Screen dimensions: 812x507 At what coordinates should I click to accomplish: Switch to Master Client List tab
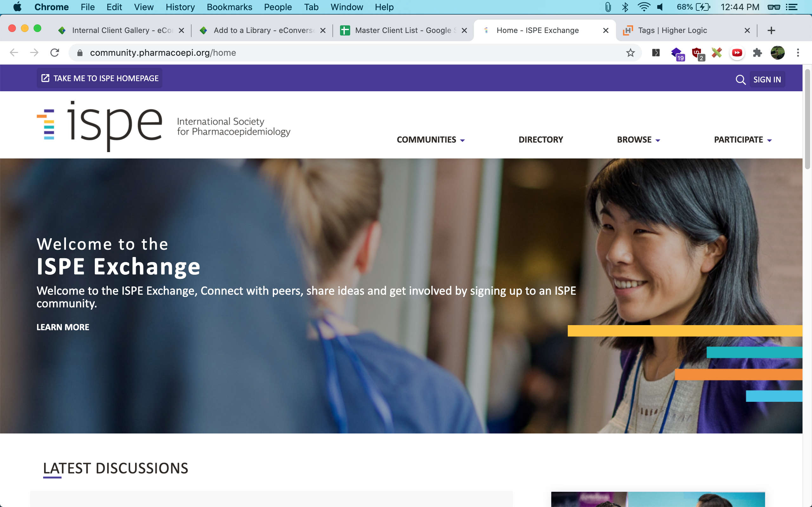pos(403,30)
